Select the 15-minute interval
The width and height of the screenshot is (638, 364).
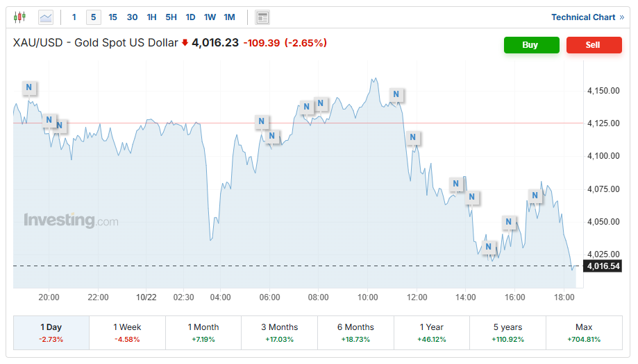[x=113, y=17]
